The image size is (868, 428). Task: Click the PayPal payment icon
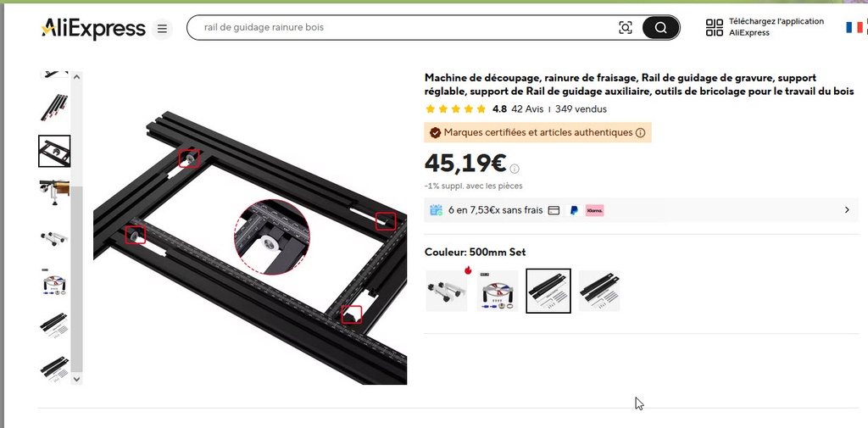click(x=574, y=210)
